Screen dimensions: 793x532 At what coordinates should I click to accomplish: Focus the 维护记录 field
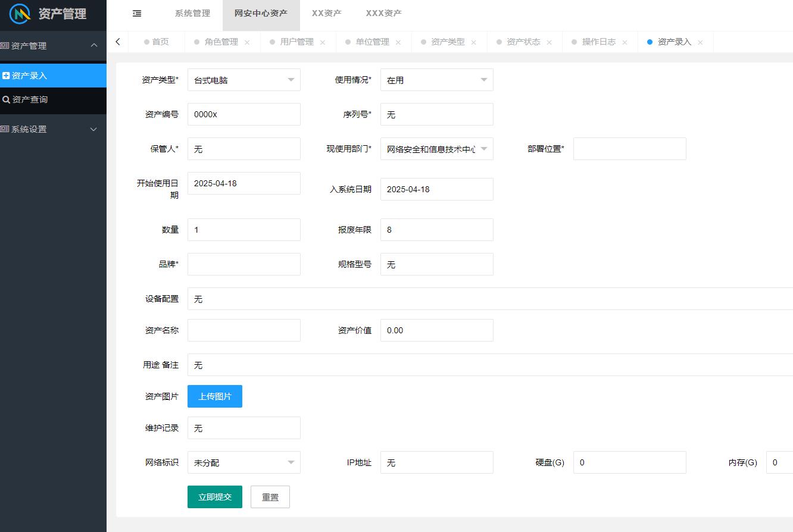[x=244, y=428]
